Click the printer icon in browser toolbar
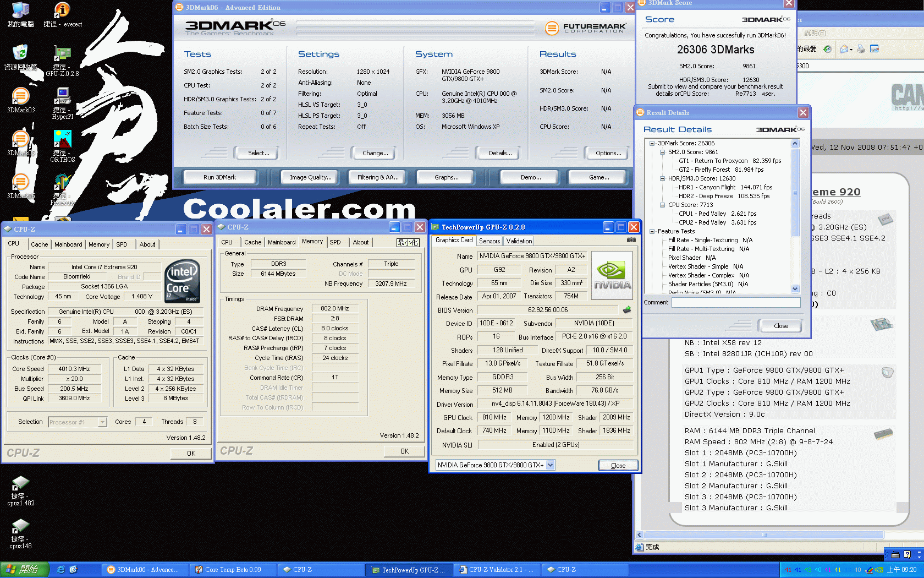Screen dimensions: 924x578 pos(861,49)
